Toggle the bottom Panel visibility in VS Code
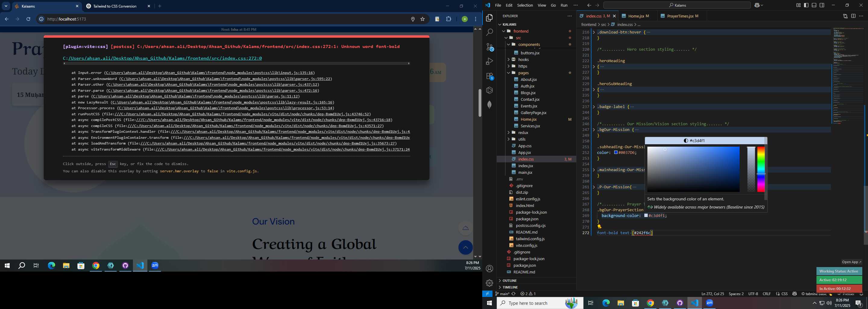The image size is (868, 309). (814, 5)
